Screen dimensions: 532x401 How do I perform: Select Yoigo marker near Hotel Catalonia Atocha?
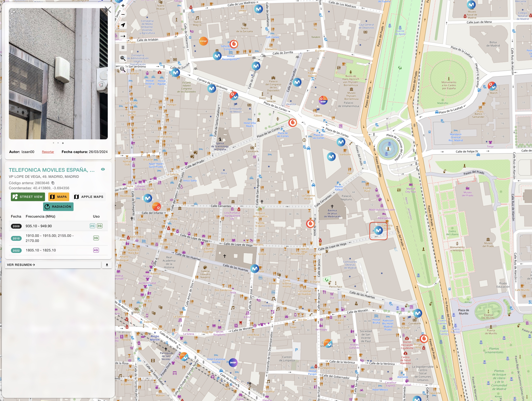233,362
